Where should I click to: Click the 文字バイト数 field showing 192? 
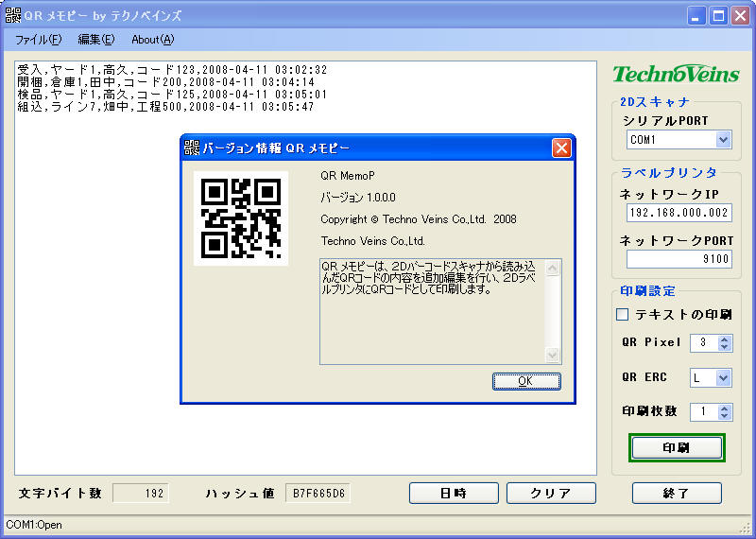141,494
